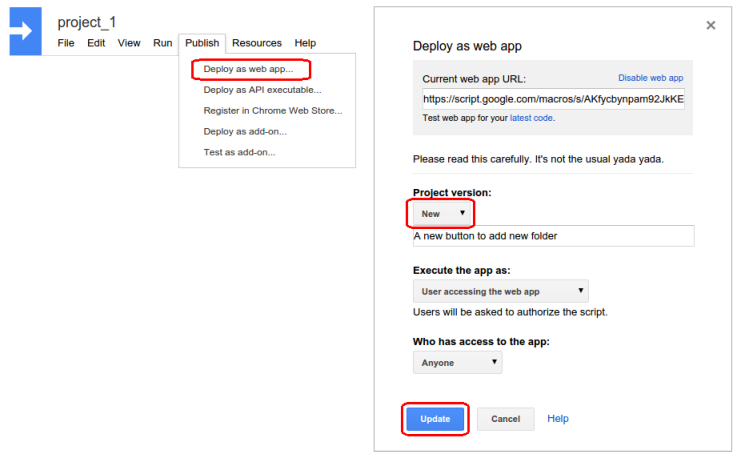745x462 pixels.
Task: Close the Deploy as web app dialog
Action: click(x=710, y=25)
